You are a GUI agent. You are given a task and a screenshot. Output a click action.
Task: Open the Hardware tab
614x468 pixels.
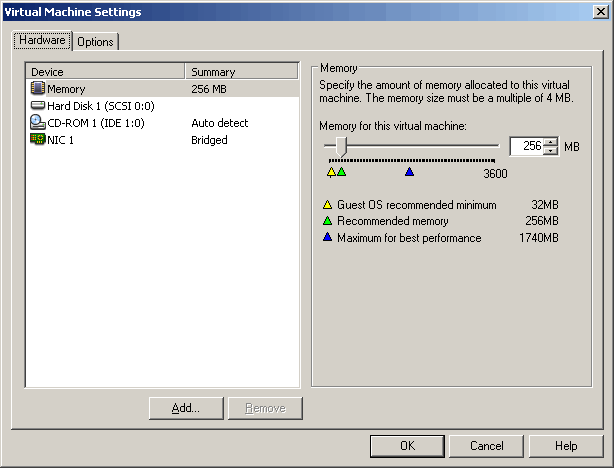[x=41, y=41]
